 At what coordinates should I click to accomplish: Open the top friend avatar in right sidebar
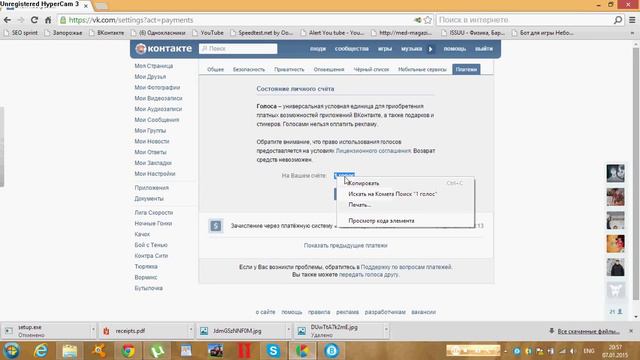coord(615,173)
